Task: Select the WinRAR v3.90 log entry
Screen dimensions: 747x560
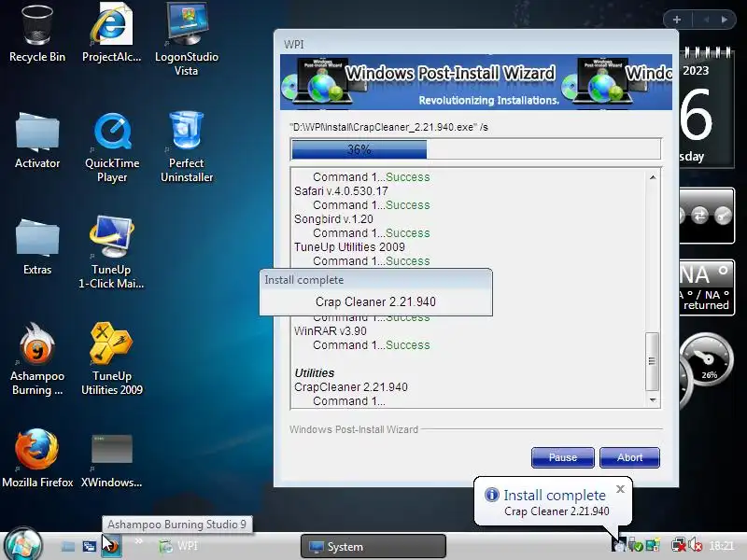Action: pyautogui.click(x=331, y=331)
